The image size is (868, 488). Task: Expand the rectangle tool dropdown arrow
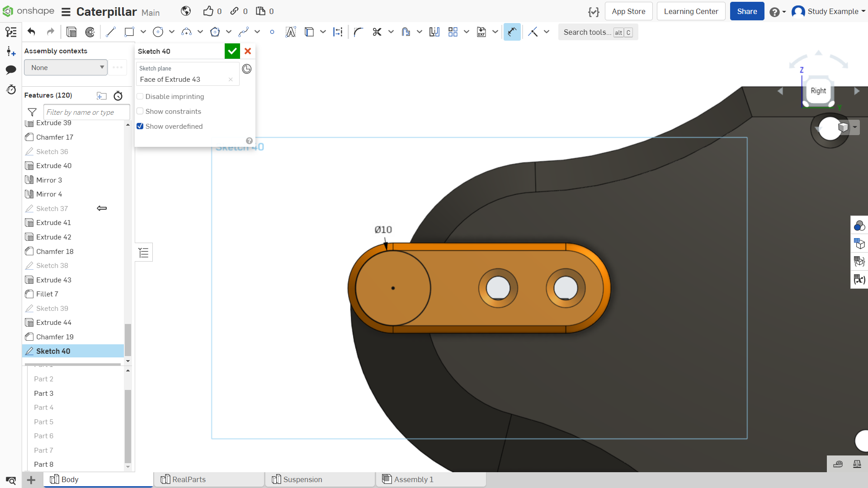point(143,32)
